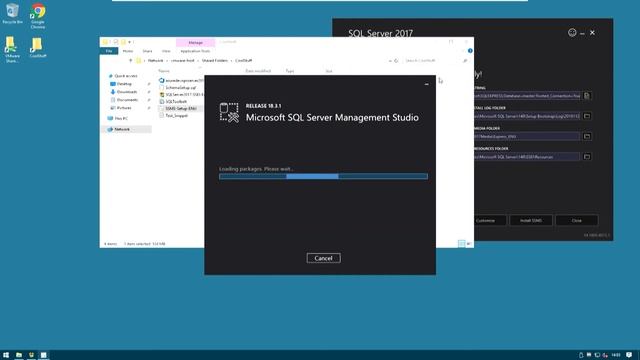Click the Search CoolStuff box
Screen dimensions: 640x360
click(435, 60)
